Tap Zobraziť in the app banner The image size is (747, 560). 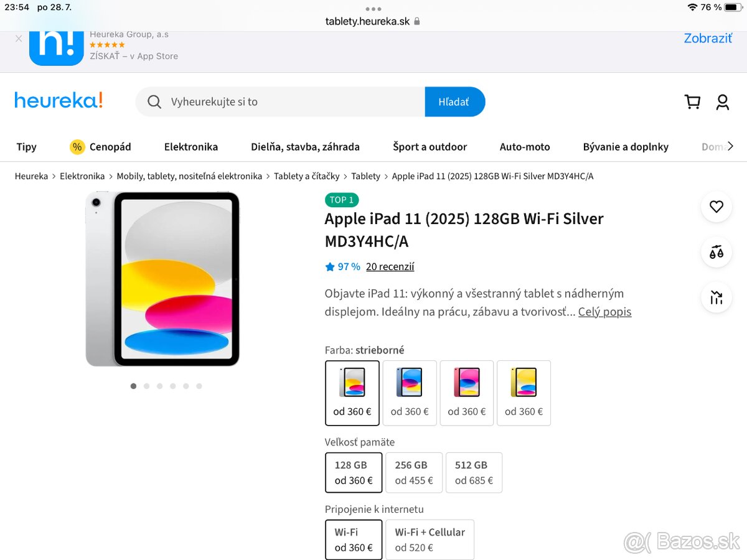coord(708,38)
